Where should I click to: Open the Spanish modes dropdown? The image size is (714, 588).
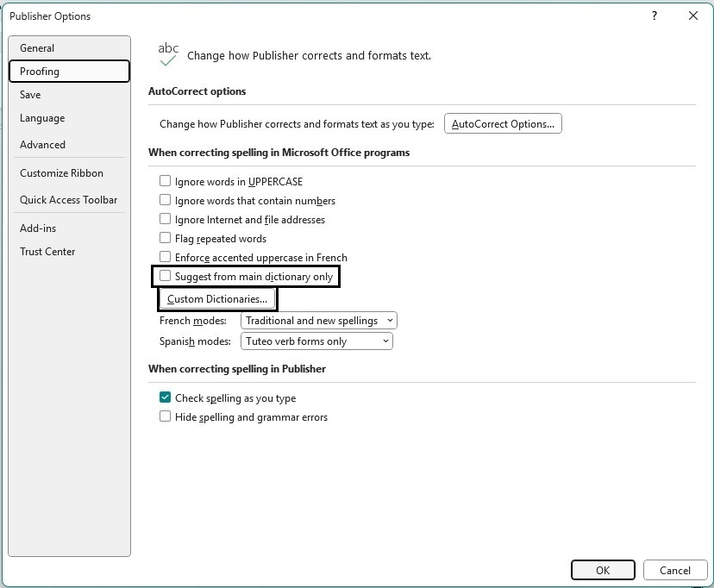316,341
